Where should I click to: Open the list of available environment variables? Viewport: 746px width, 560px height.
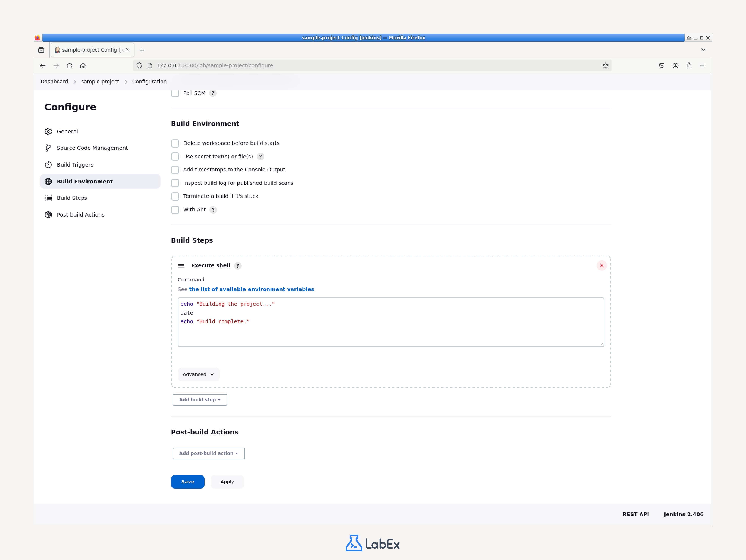[x=251, y=289]
